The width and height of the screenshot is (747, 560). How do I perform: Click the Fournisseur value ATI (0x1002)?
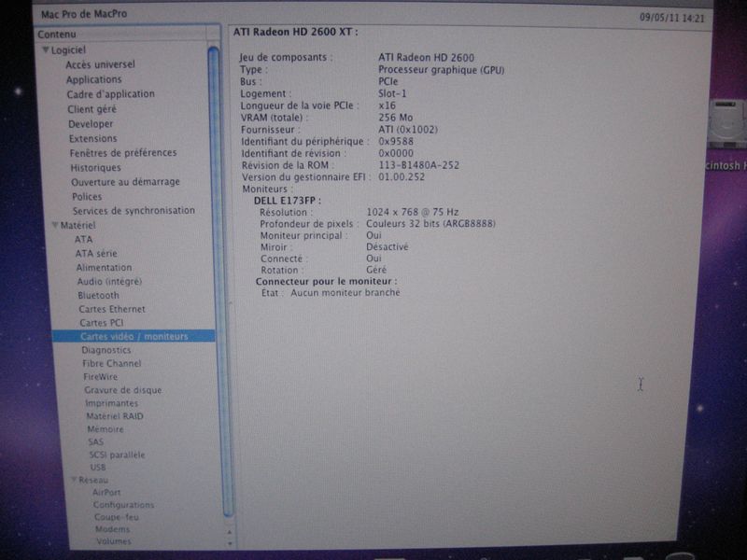(x=408, y=130)
